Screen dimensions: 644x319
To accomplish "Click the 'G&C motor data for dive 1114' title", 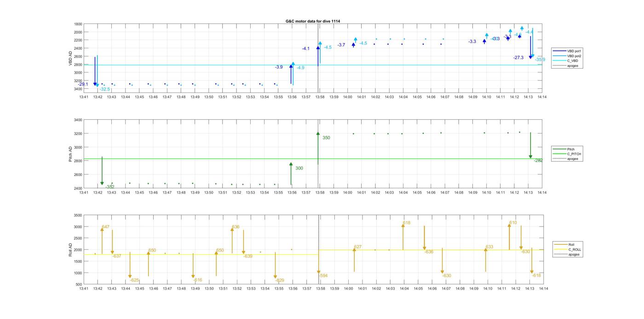I will [313, 21].
